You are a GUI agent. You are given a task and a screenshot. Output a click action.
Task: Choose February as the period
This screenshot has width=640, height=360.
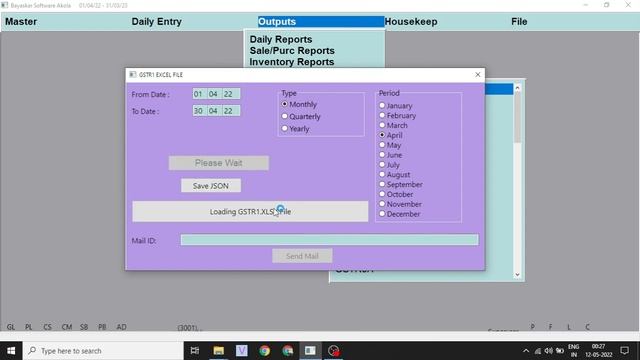coord(398,116)
